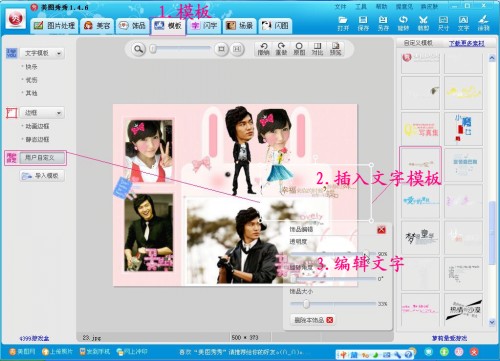
Task: Click the 饰品大小 size slider handle
Action: [306, 304]
